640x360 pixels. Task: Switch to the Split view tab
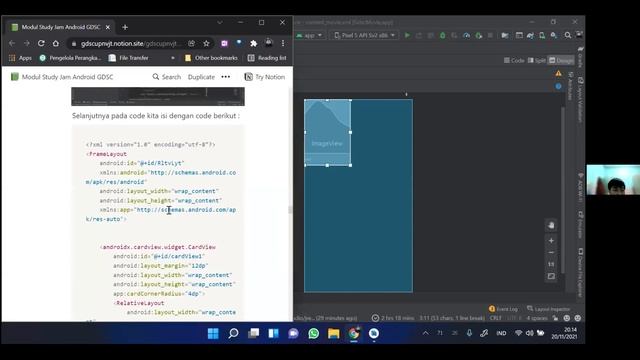(x=537, y=60)
